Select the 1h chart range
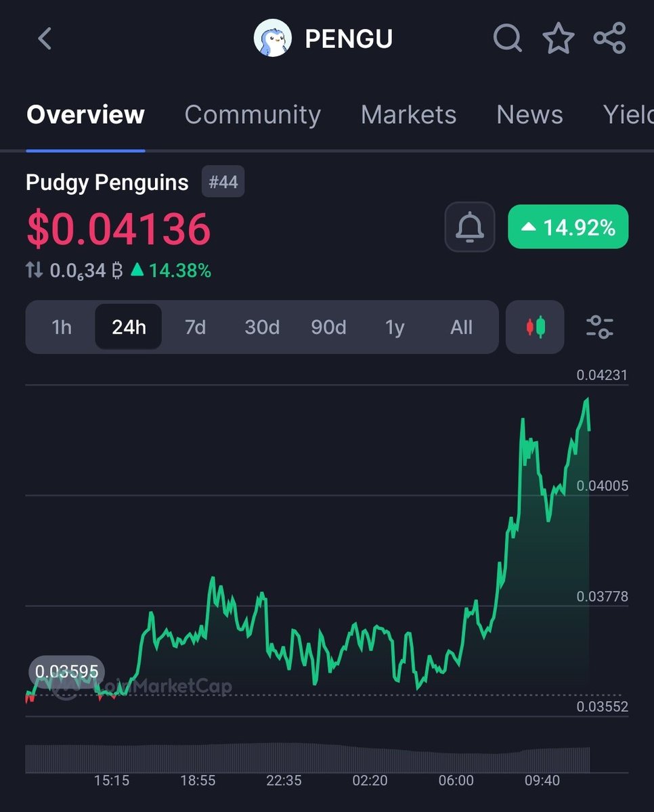 62,328
